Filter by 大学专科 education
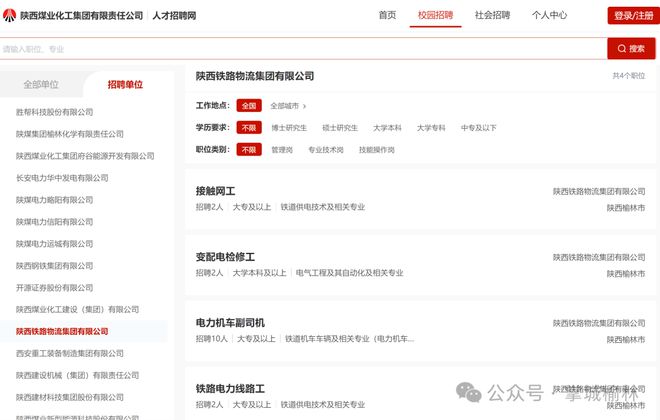The image size is (660, 420). coord(431,128)
